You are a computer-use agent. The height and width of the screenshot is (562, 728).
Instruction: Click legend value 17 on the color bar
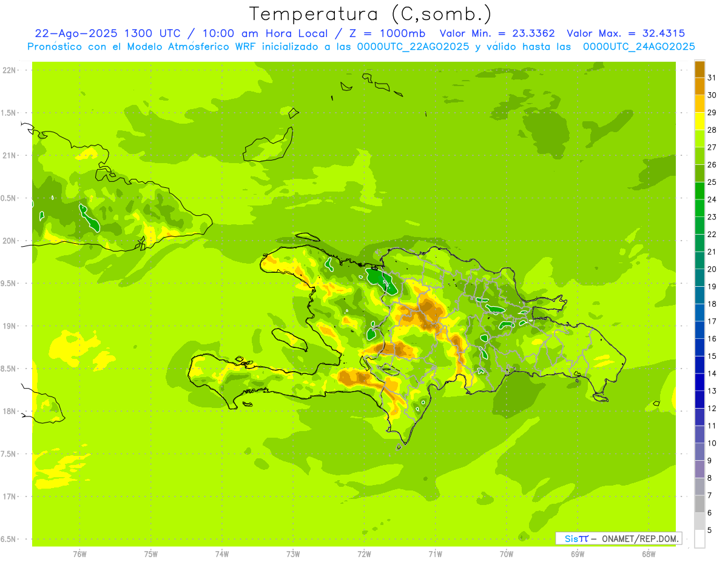[712, 321]
